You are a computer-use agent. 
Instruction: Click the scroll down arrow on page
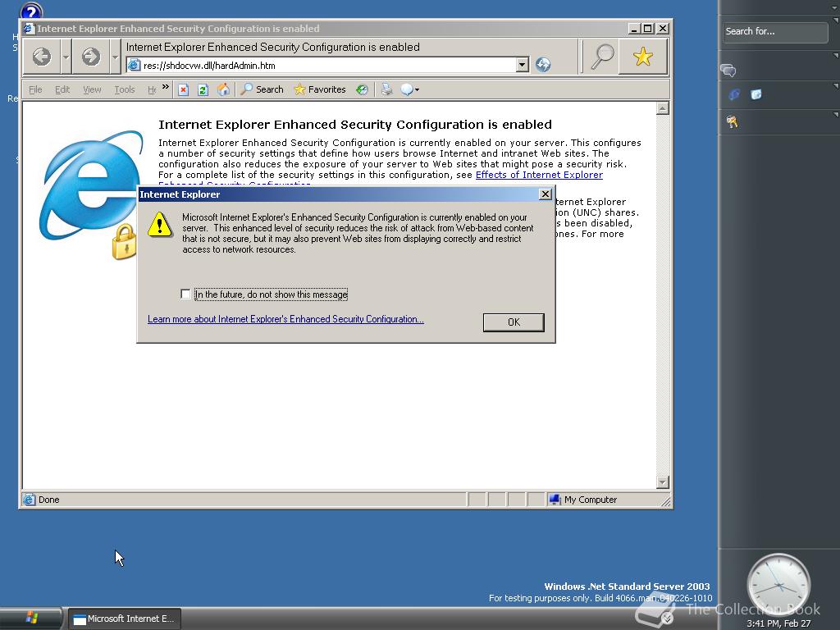tap(663, 482)
